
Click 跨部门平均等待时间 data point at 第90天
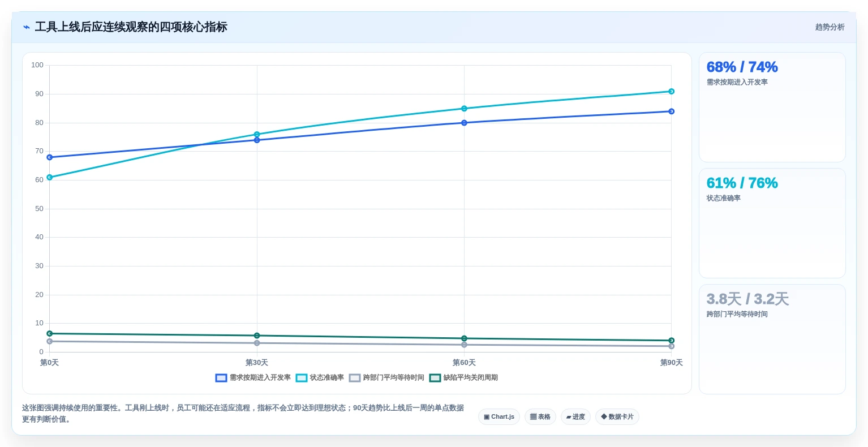672,346
